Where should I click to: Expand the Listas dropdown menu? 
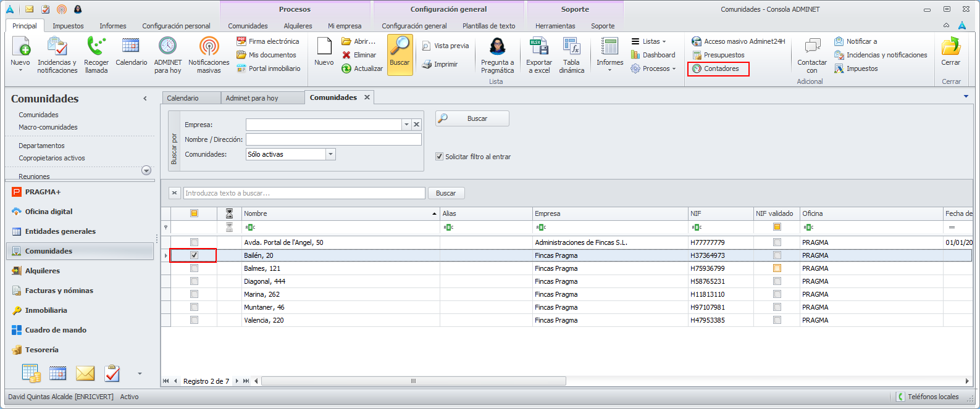[648, 41]
